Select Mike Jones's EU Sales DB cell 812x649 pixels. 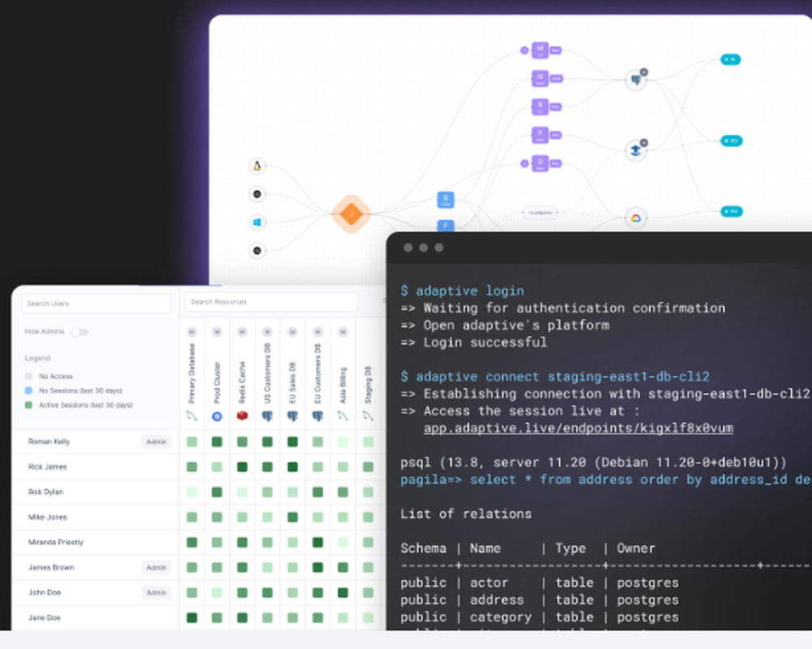coord(292,517)
